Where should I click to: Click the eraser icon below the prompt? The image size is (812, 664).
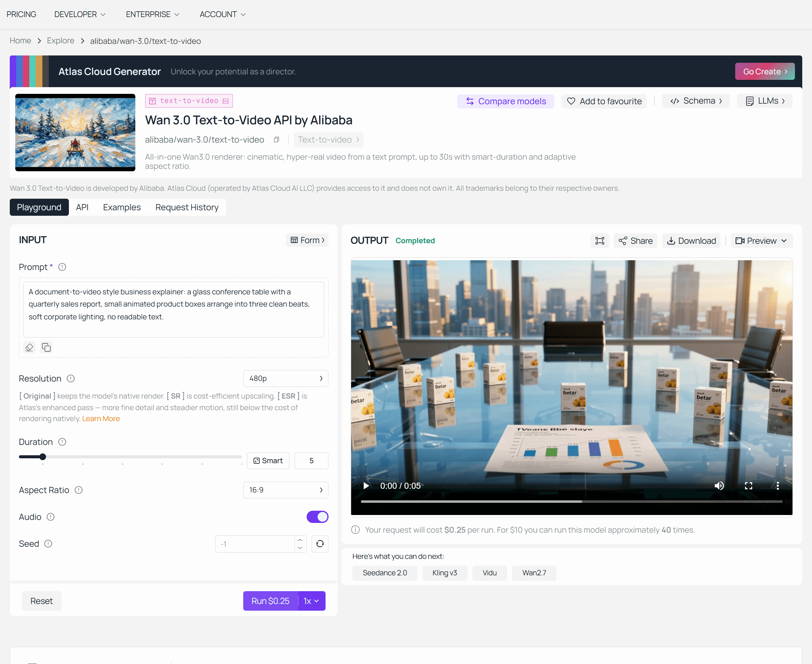coord(29,347)
